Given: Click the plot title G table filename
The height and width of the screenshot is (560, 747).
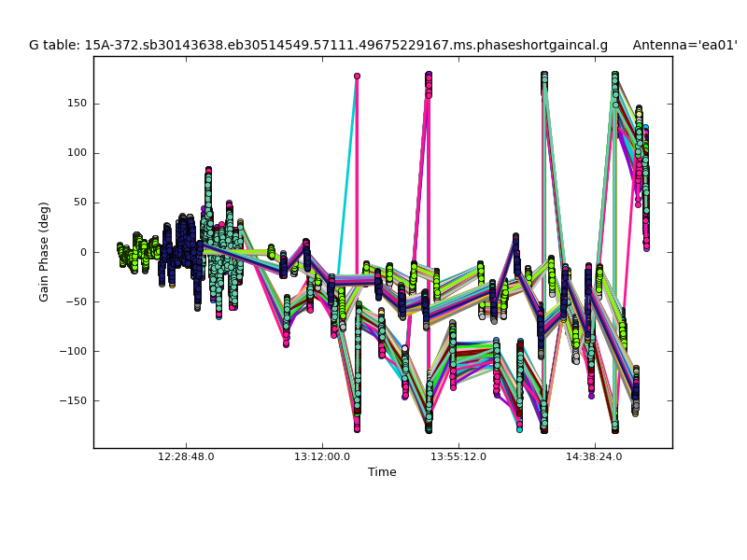Looking at the screenshot, I should coord(317,45).
